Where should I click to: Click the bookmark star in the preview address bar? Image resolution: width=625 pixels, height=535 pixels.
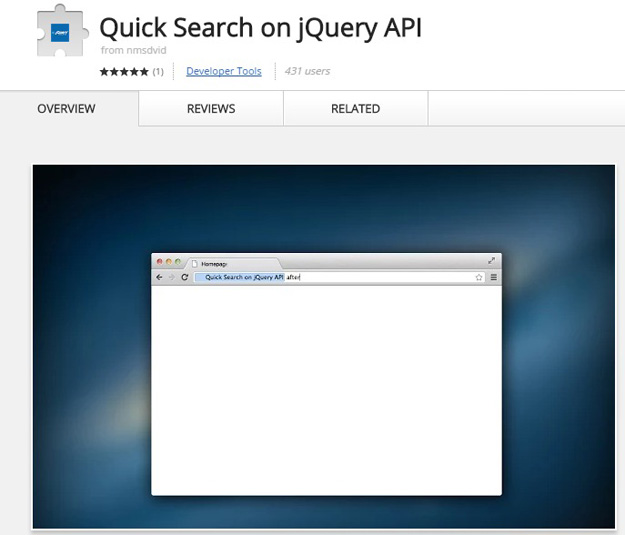479,277
